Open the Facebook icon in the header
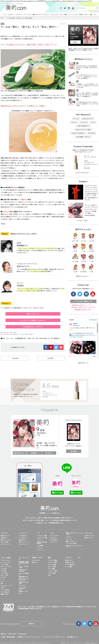 (61, 8)
